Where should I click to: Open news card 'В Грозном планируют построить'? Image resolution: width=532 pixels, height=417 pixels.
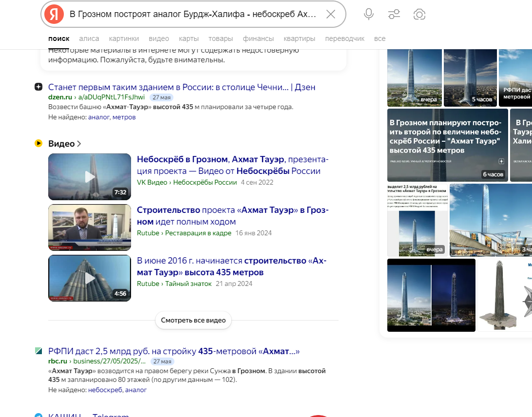(448, 145)
